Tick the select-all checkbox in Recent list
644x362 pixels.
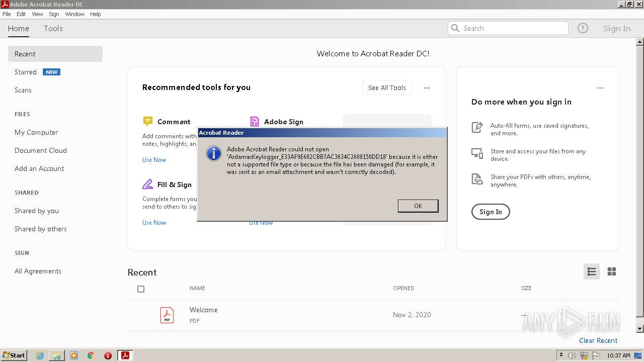[x=141, y=289]
